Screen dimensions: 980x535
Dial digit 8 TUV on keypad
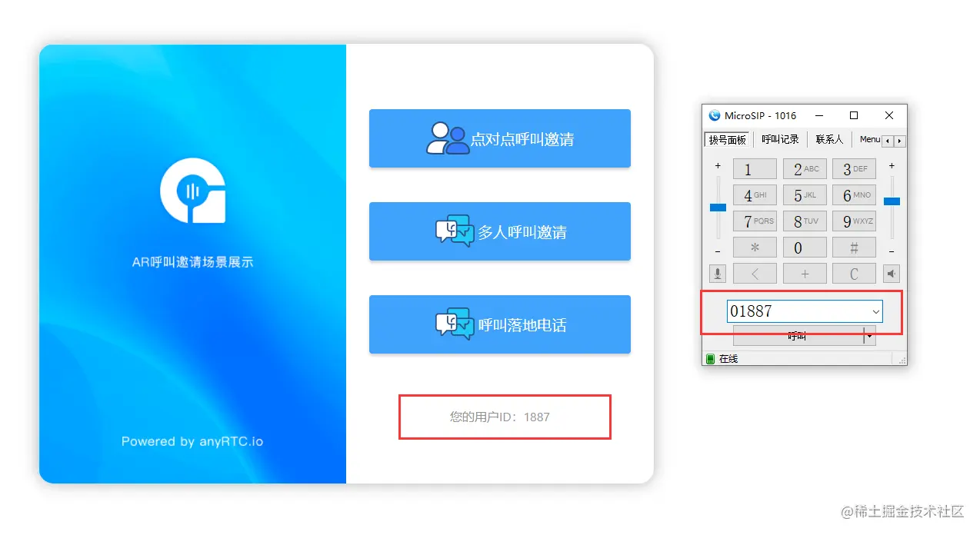click(x=805, y=221)
